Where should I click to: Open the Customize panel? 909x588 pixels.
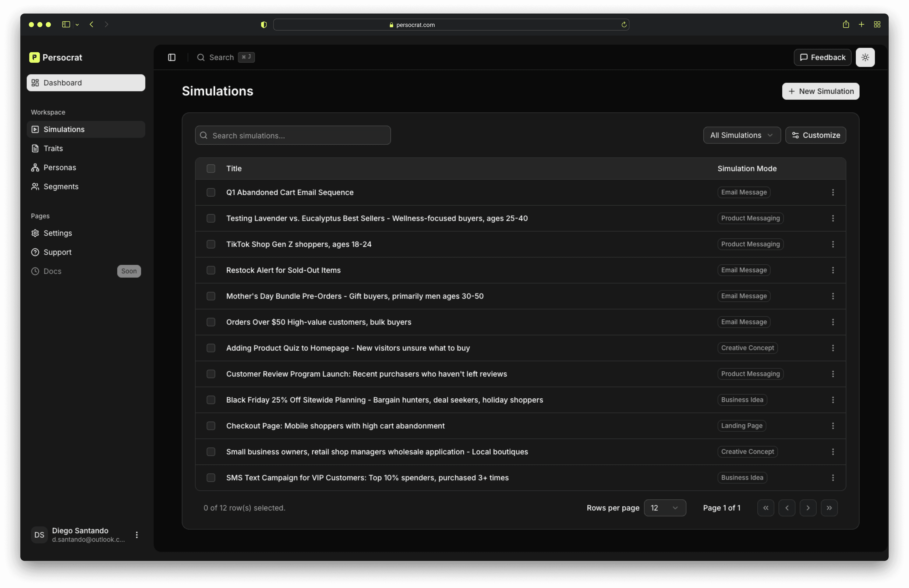coord(816,135)
